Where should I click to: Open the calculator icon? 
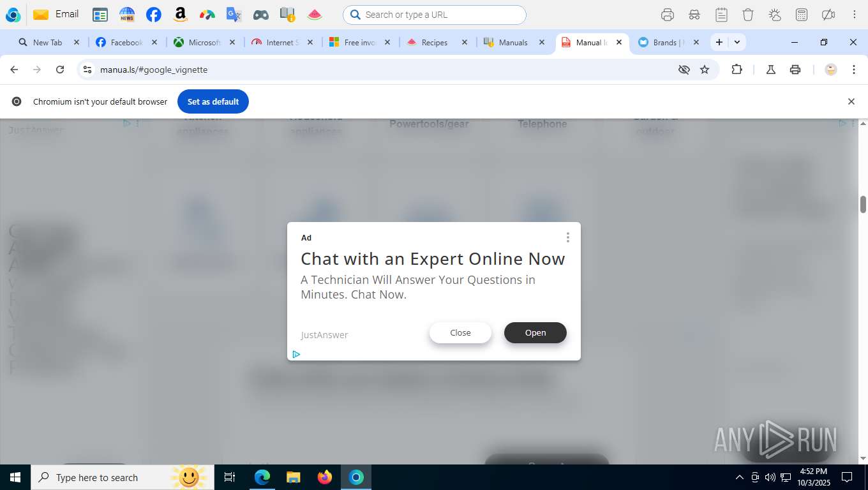(802, 15)
